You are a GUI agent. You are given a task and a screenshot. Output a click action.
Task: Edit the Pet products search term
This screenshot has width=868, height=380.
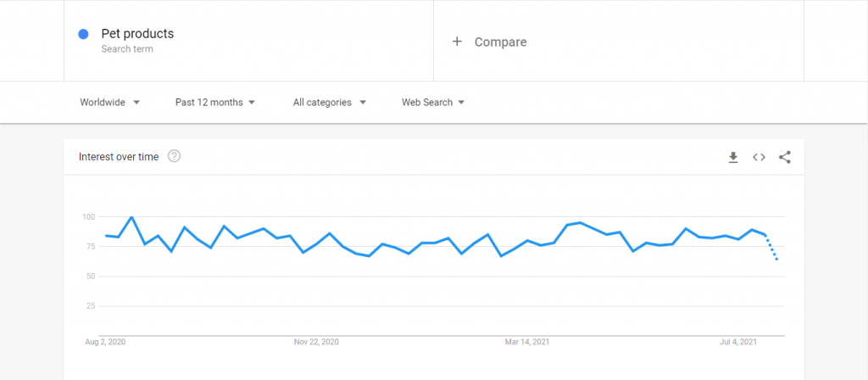(x=137, y=34)
